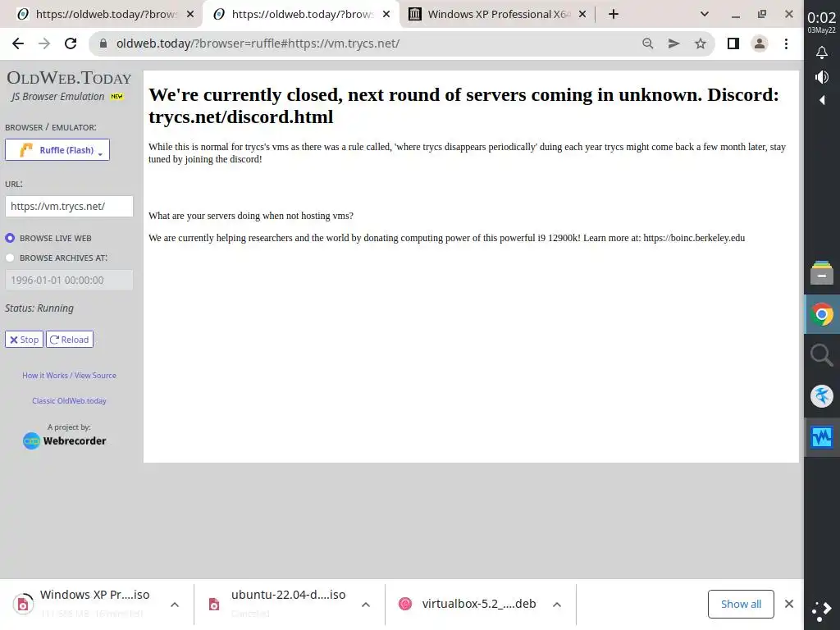840x630 pixels.
Task: Show all downloads
Action: [741, 605]
